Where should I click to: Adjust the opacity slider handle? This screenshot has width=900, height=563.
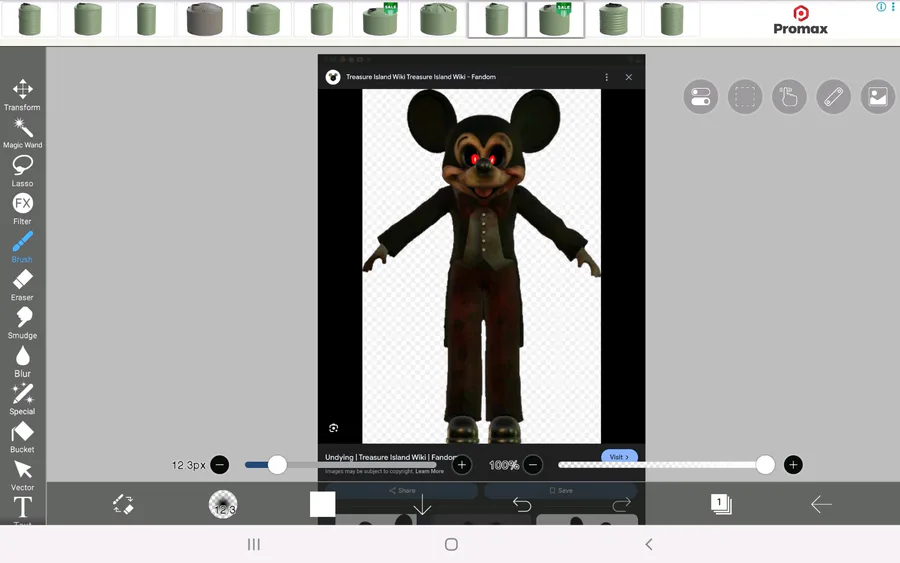pos(765,465)
